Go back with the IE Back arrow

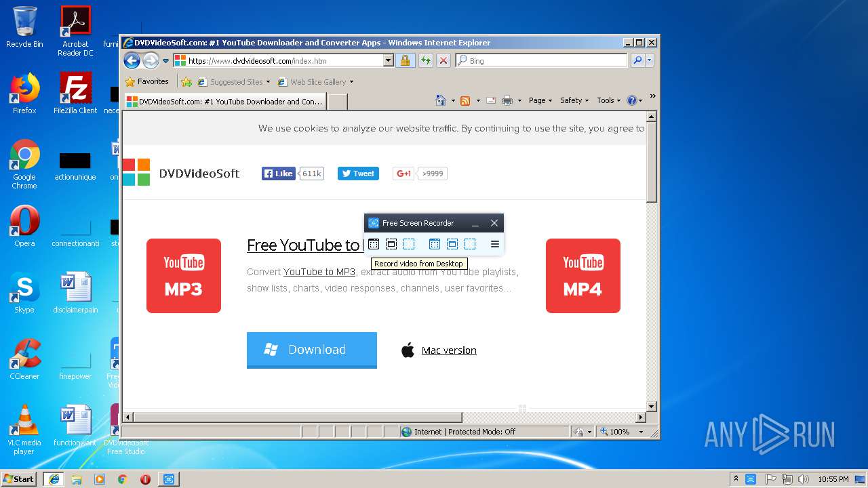tap(132, 60)
